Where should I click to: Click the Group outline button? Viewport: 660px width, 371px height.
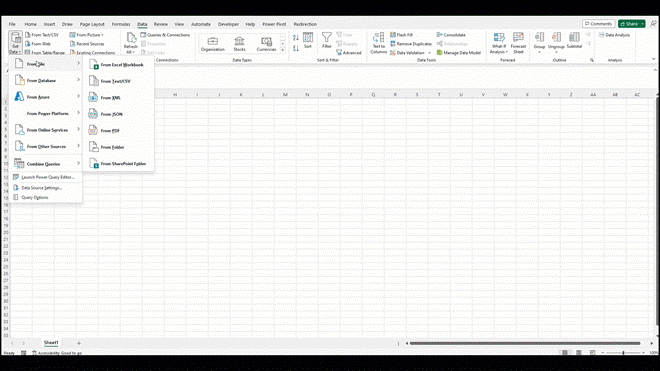(x=539, y=42)
